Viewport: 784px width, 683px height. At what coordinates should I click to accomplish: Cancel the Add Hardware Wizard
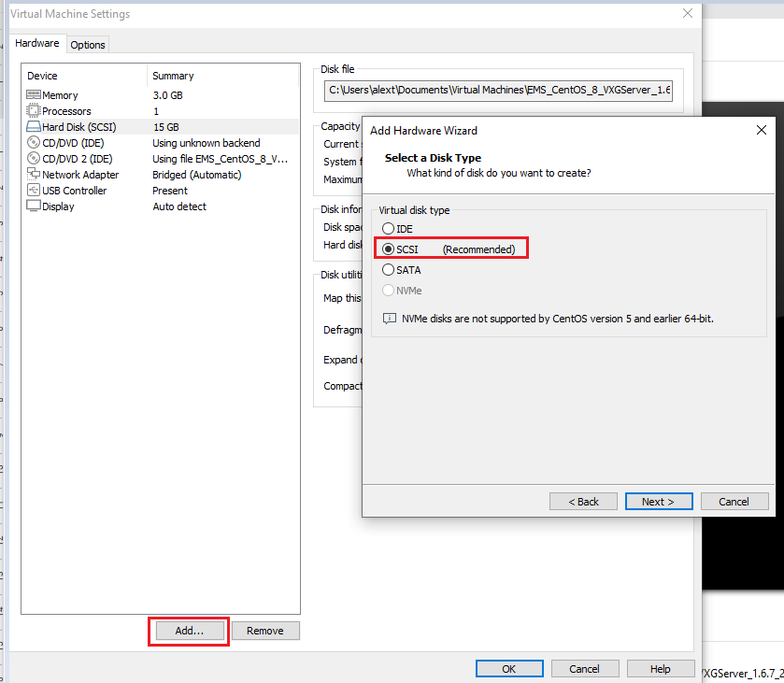click(x=734, y=502)
